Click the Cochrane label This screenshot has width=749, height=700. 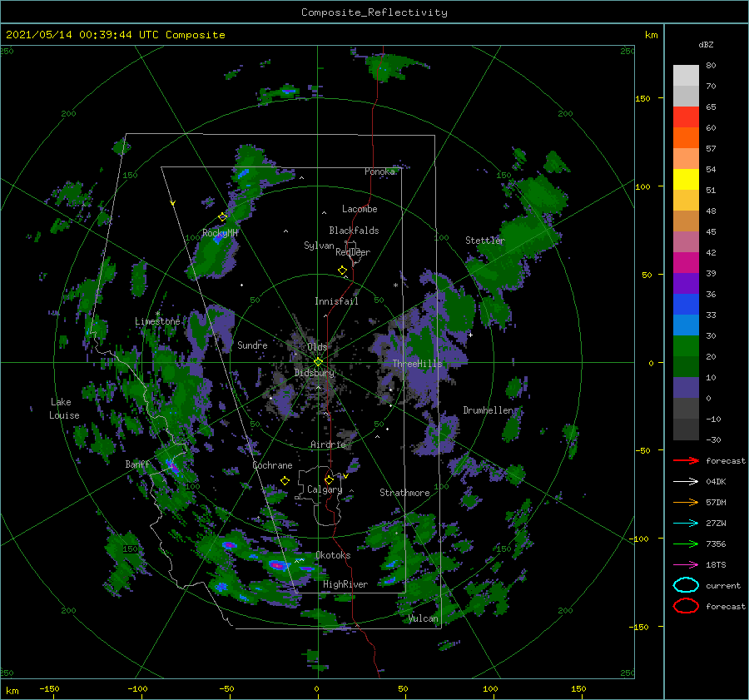pos(272,465)
